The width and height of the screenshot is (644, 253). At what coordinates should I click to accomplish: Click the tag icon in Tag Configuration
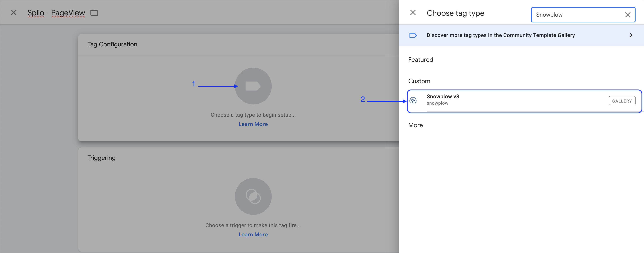pyautogui.click(x=253, y=86)
